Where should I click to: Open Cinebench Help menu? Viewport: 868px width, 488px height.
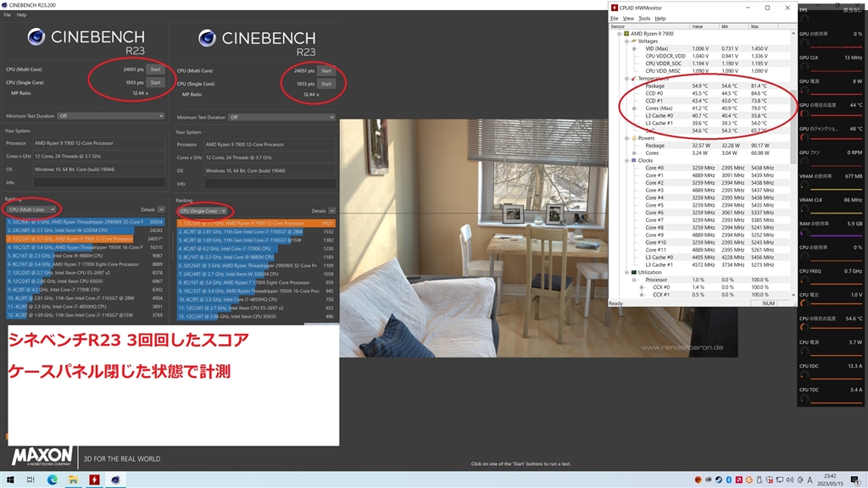coord(21,15)
